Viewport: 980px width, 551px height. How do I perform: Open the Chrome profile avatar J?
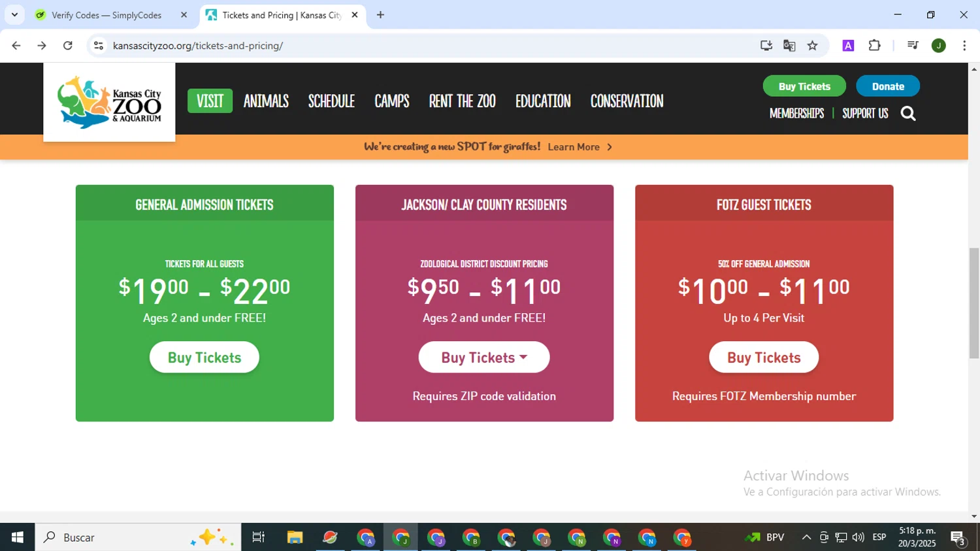tap(939, 46)
